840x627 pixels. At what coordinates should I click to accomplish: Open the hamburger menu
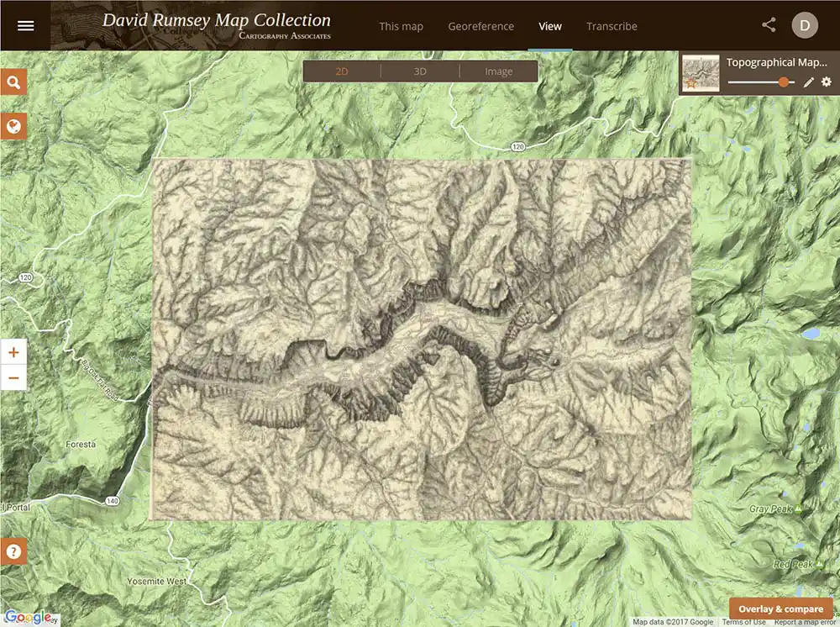point(25,26)
